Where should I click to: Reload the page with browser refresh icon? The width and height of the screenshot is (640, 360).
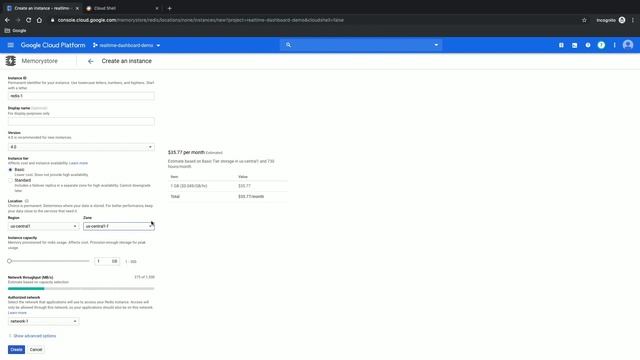pos(29,20)
